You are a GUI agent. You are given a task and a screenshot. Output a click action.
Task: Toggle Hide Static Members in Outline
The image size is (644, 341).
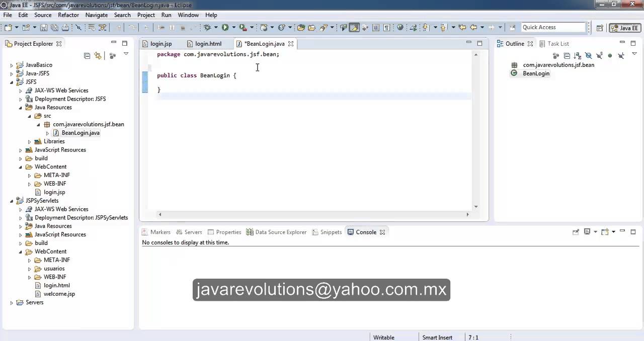tap(599, 56)
